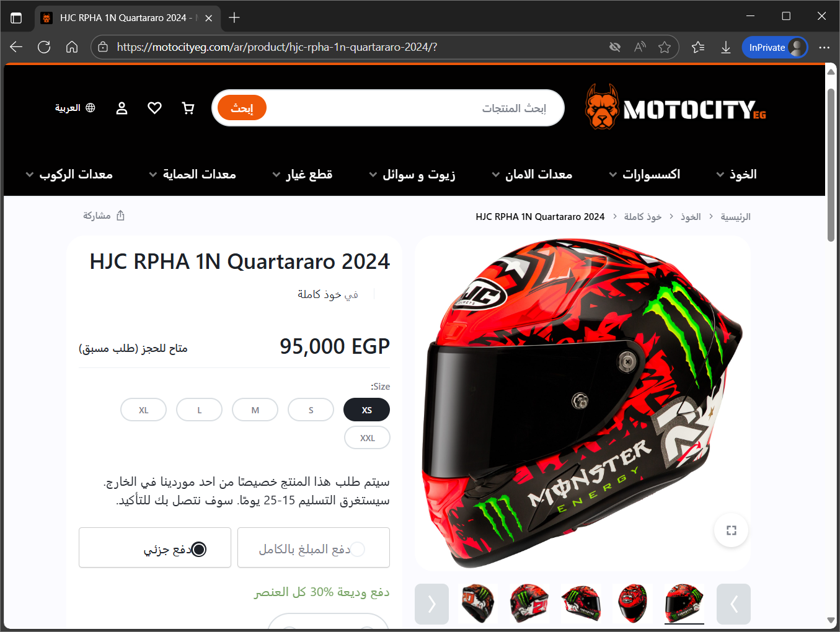Select the دفع جزئي radio option
Viewport: 840px width, 632px height.
[199, 549]
